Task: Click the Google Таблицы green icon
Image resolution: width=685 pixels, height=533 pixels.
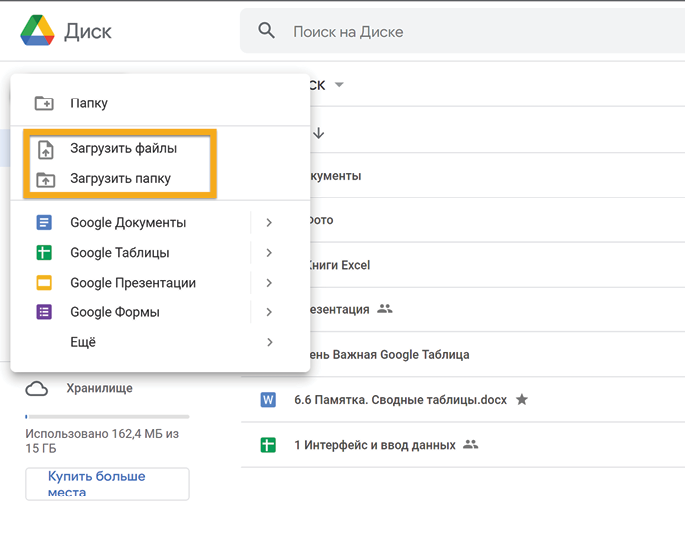Action: (x=44, y=253)
